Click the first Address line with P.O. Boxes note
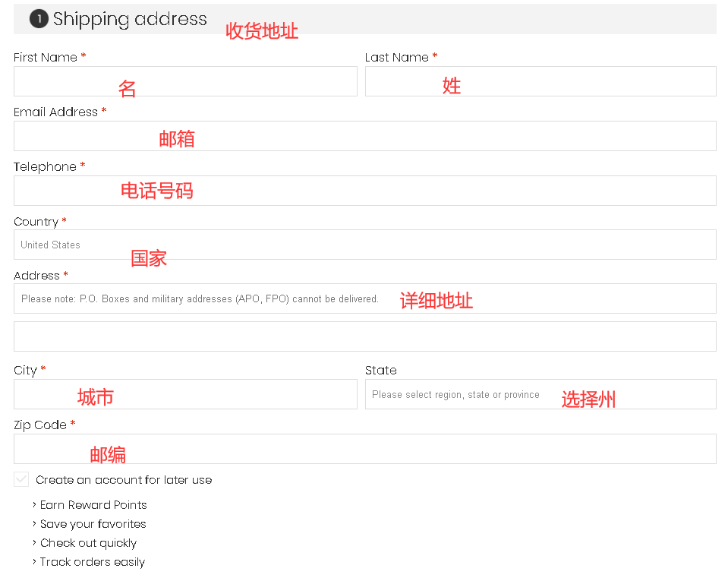The width and height of the screenshot is (728, 581). [364, 298]
